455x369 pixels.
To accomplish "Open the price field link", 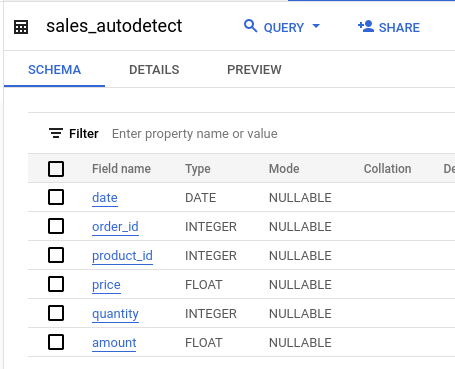I will point(106,285).
